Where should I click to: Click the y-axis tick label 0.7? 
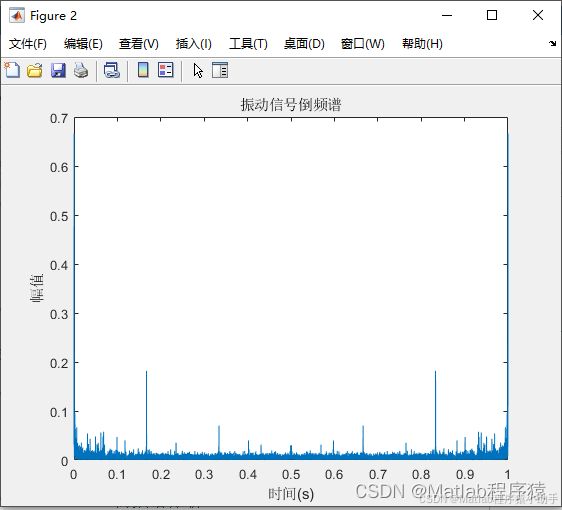pyautogui.click(x=59, y=119)
